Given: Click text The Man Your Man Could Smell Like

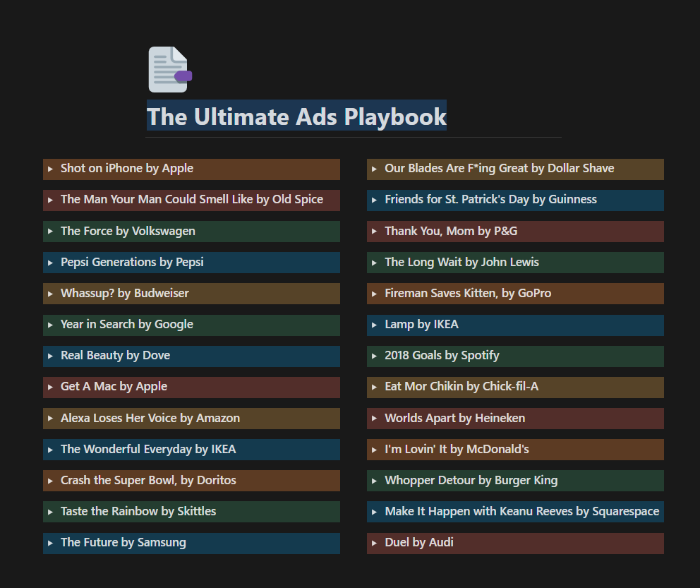Looking at the screenshot, I should tap(157, 199).
